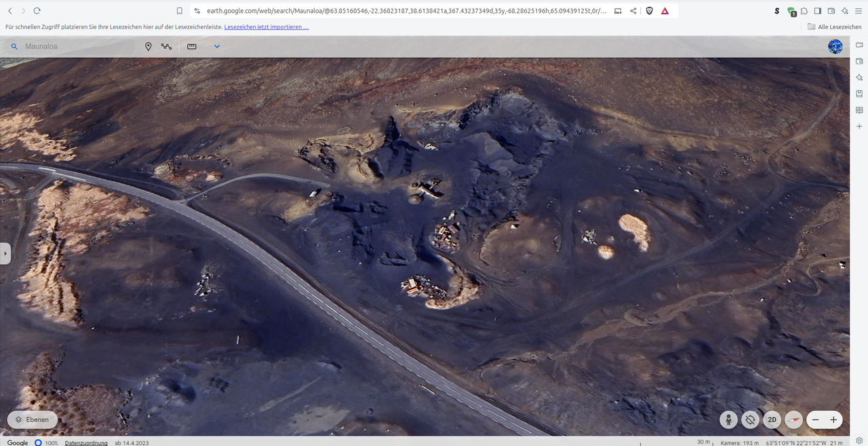Select the draw path or polygon tool
This screenshot has height=446, width=868.
[x=167, y=46]
